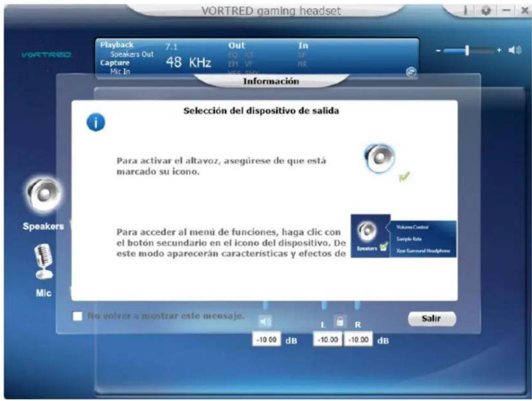
Task: Click left channel L dB field
Action: pyautogui.click(x=328, y=339)
